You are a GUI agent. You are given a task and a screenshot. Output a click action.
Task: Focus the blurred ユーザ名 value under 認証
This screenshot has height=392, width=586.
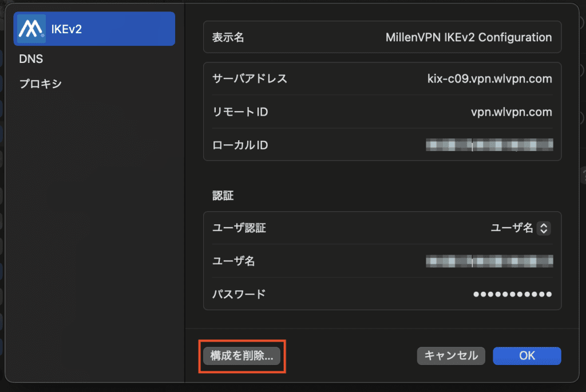[x=489, y=262]
